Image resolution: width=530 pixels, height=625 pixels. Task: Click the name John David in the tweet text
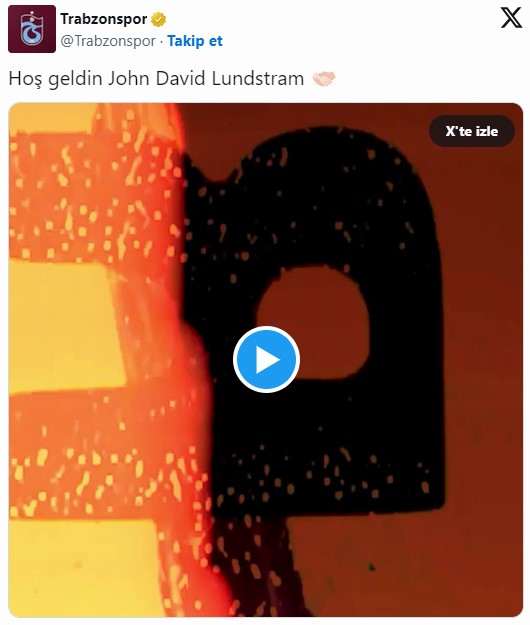[157, 79]
